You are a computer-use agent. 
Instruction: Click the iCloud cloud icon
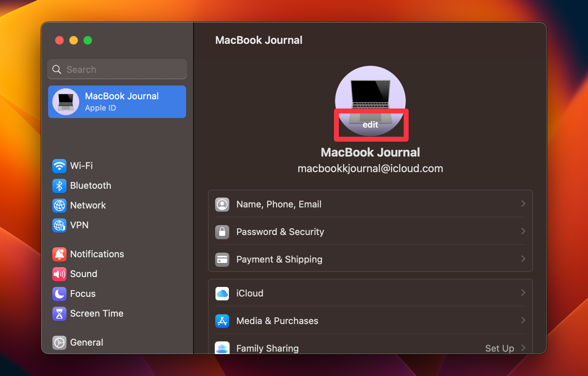[x=222, y=293]
